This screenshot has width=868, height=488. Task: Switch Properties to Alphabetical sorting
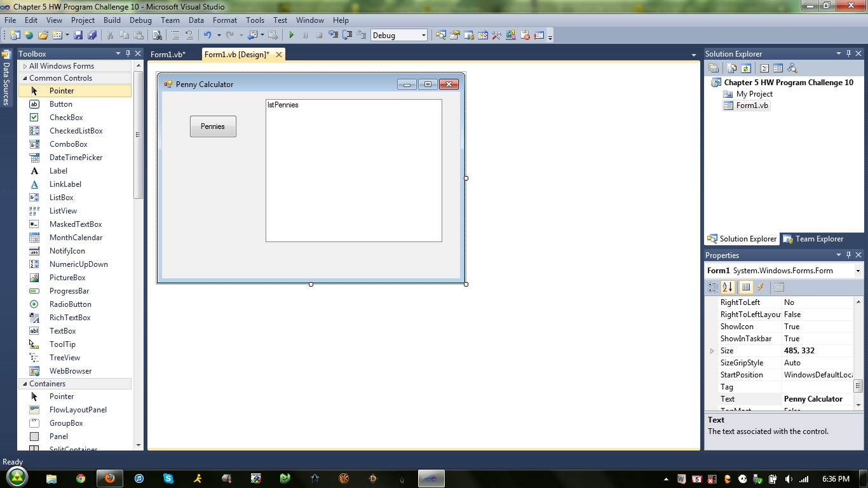pos(728,287)
